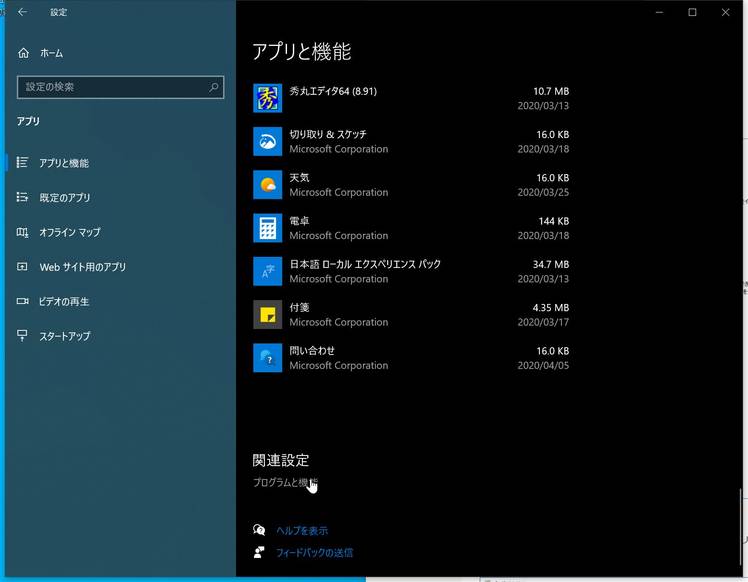
Task: Open 既定のアプリ menu label
Action: pos(65,197)
